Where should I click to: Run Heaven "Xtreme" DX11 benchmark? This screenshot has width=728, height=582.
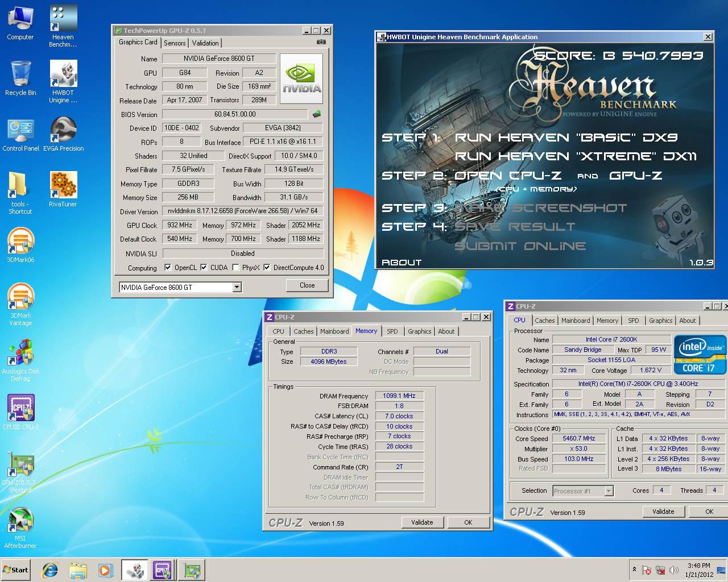(576, 156)
